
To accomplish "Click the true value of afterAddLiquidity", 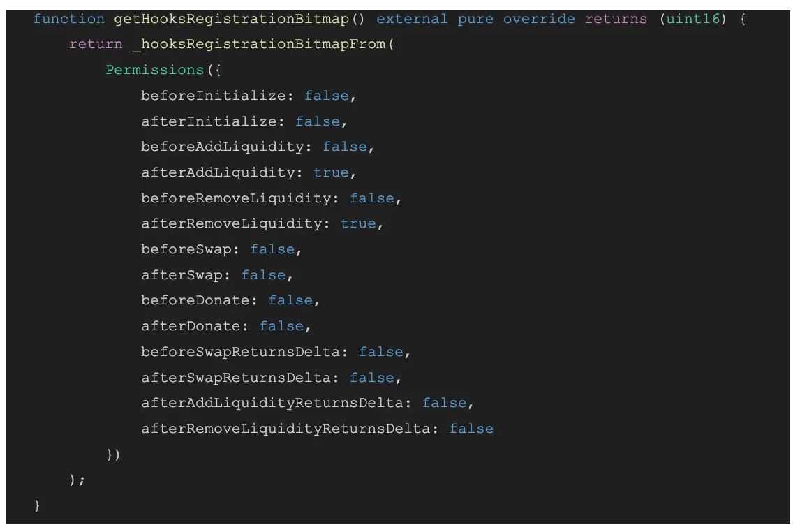I will point(331,172).
